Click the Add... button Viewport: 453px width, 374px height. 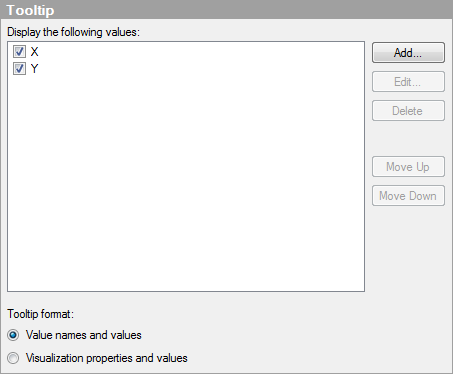tap(408, 53)
